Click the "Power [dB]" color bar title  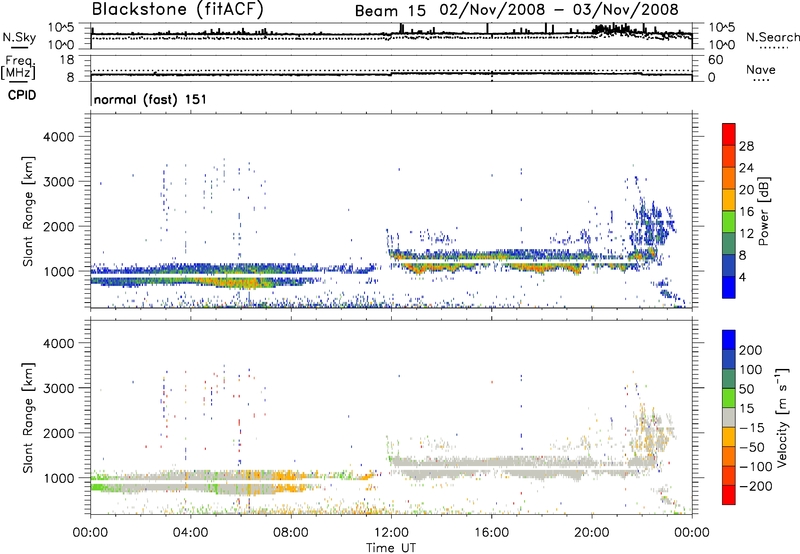click(764, 211)
